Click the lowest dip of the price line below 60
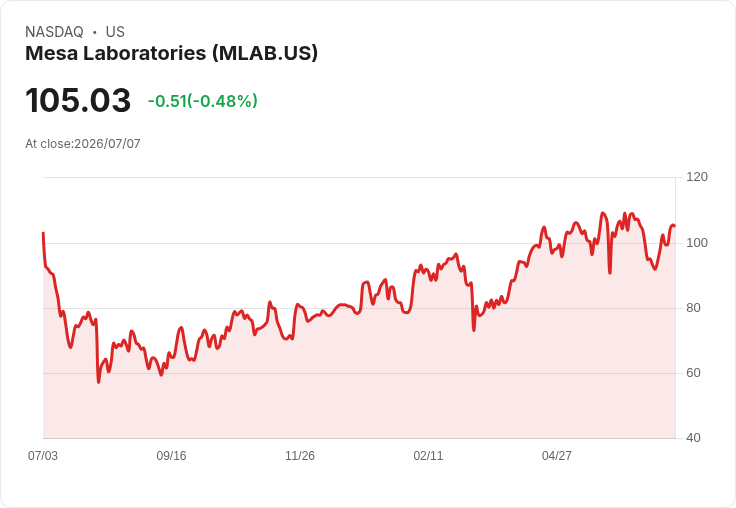Screen dimensions: 736x508 coord(99,382)
